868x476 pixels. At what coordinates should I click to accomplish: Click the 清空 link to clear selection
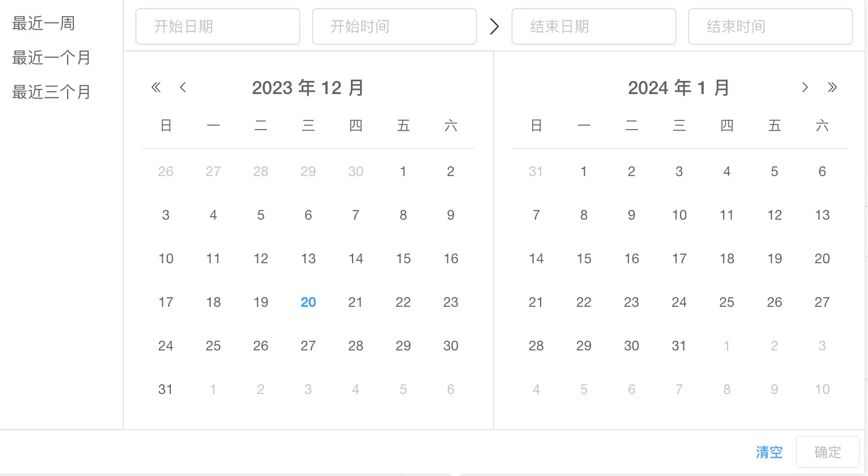pyautogui.click(x=769, y=452)
